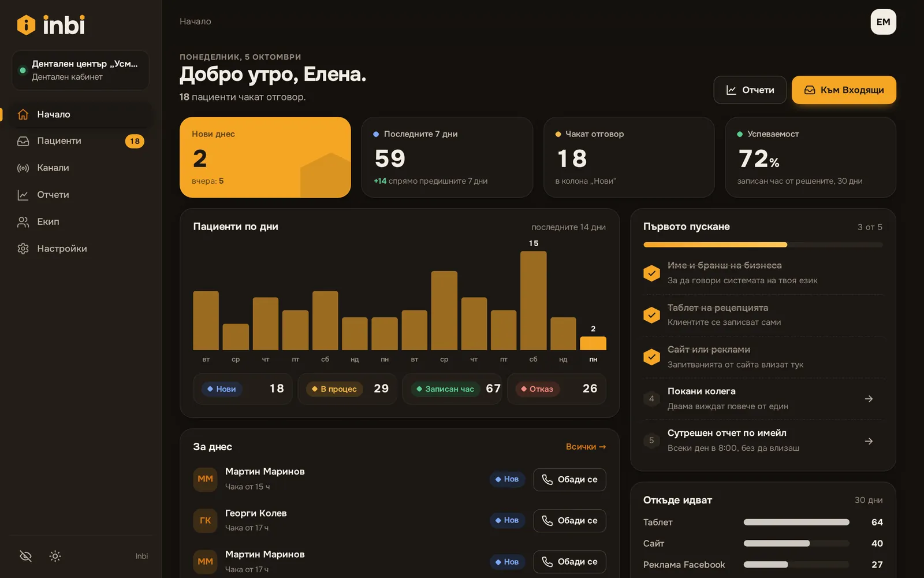This screenshot has width=924, height=578.
Task: Open the Всички link in За днес
Action: 586,447
